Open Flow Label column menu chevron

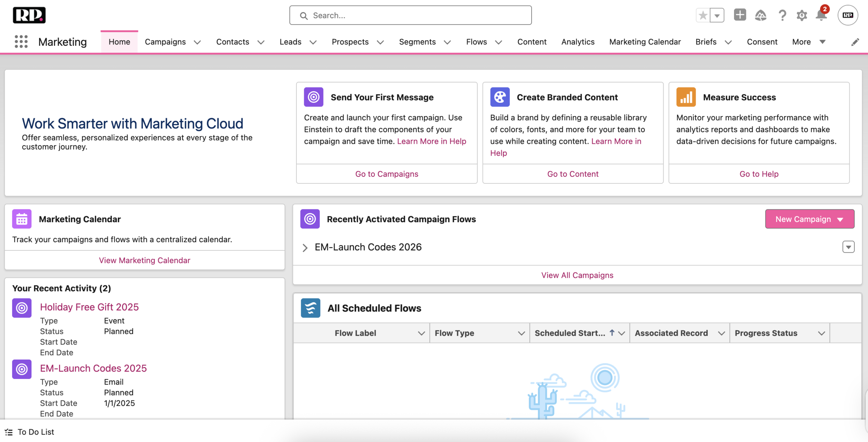click(421, 333)
